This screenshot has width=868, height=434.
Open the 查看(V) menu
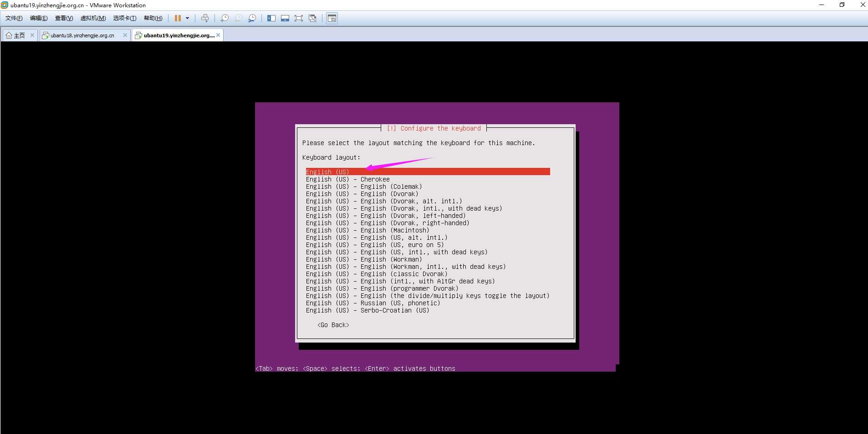[64, 18]
